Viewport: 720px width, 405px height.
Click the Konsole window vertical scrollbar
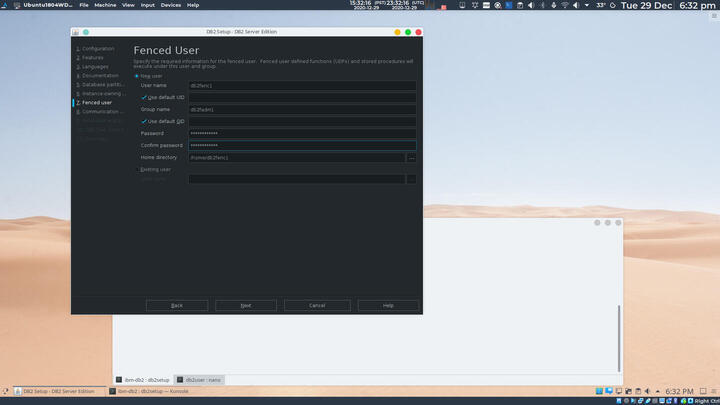tap(619, 338)
